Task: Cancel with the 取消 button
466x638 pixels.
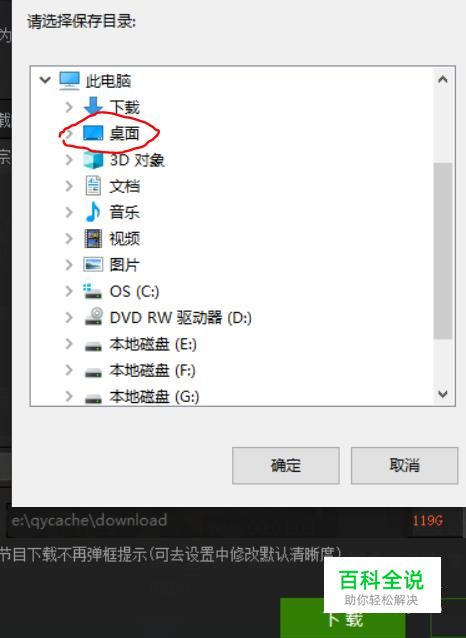Action: point(405,465)
